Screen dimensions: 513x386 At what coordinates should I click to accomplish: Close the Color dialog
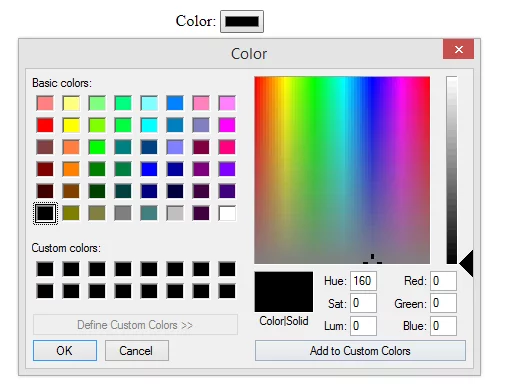pyautogui.click(x=458, y=49)
